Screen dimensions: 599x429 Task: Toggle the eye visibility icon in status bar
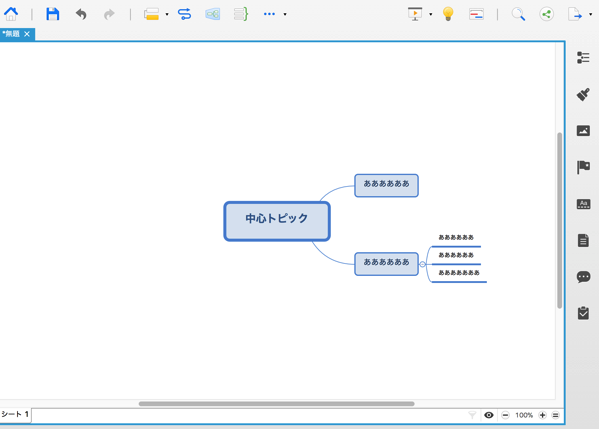[489, 415]
